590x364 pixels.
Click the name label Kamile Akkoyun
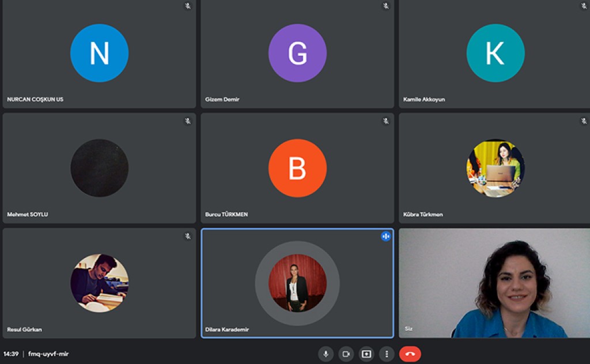coord(424,99)
